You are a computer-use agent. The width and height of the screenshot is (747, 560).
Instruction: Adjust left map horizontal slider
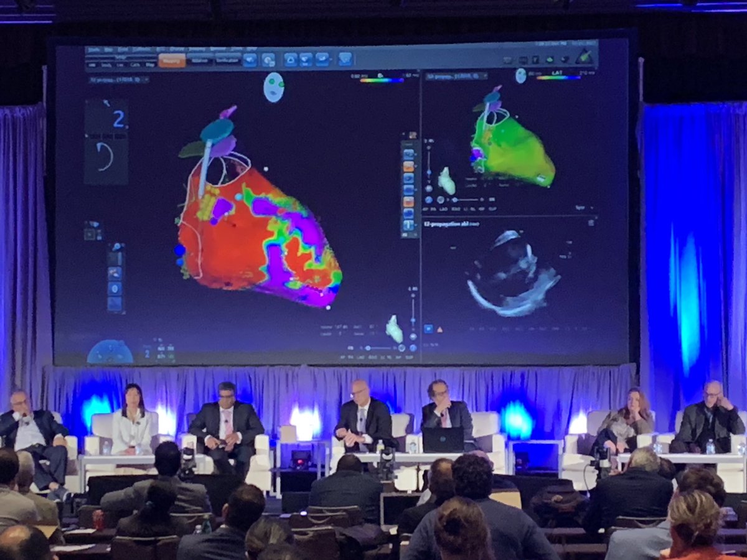378,348
